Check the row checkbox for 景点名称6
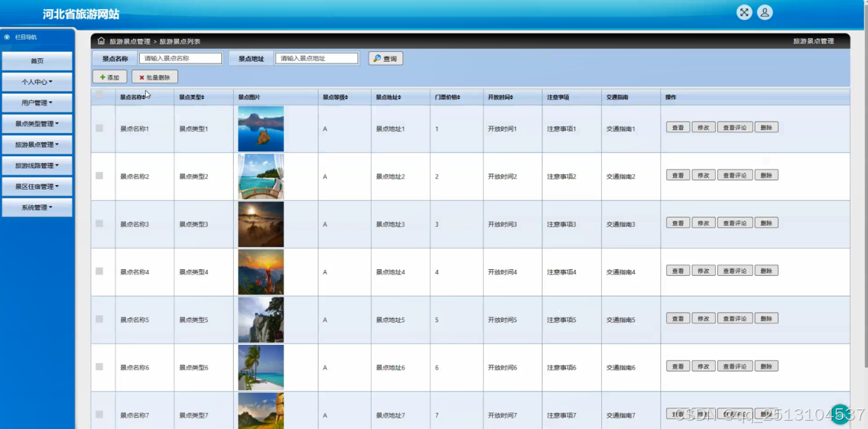868x429 pixels. pos(99,366)
